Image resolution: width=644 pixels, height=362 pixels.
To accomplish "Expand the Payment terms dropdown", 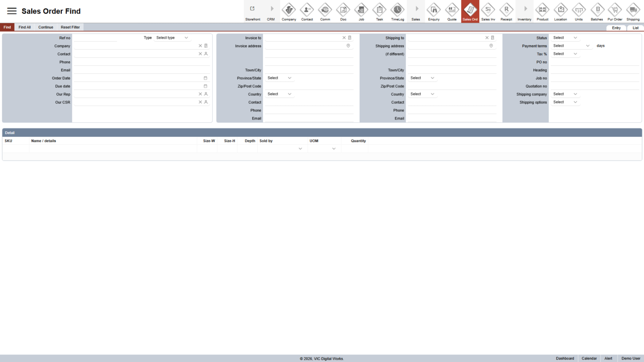I will [571, 46].
